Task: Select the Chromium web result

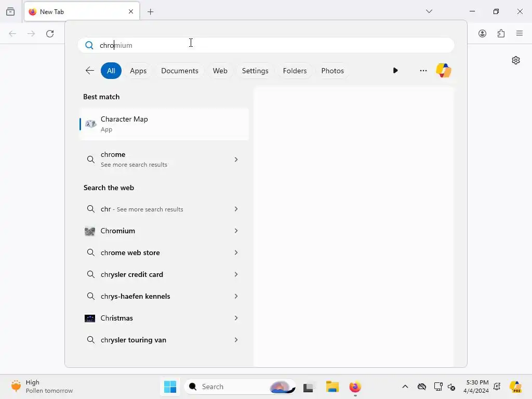Action: pyautogui.click(x=164, y=231)
